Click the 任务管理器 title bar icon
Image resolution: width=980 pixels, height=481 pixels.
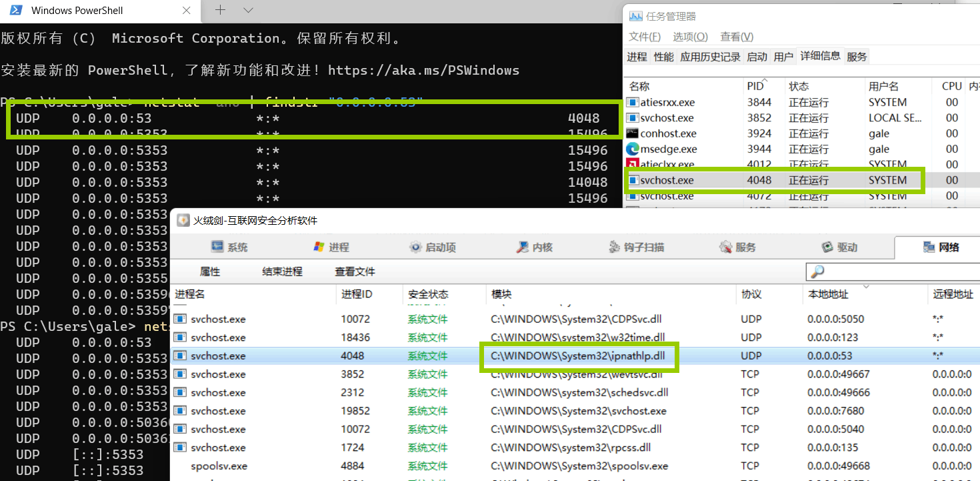tap(635, 16)
